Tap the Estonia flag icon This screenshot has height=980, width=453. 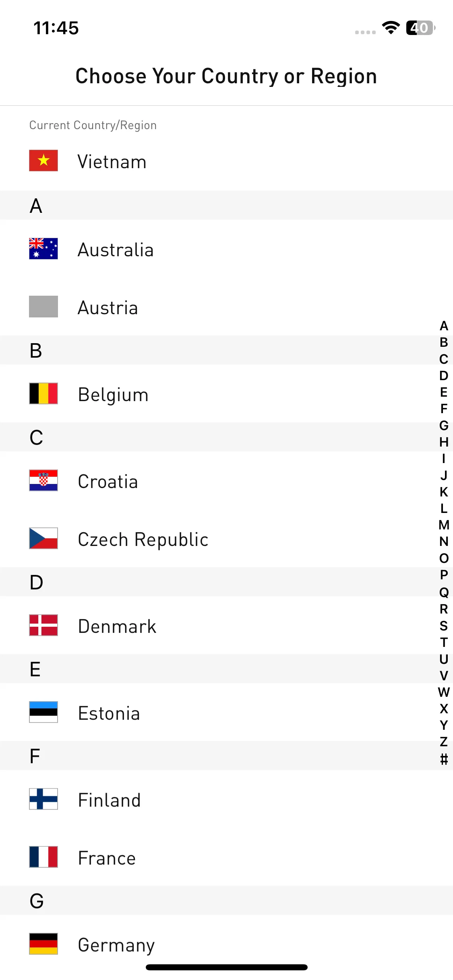43,712
